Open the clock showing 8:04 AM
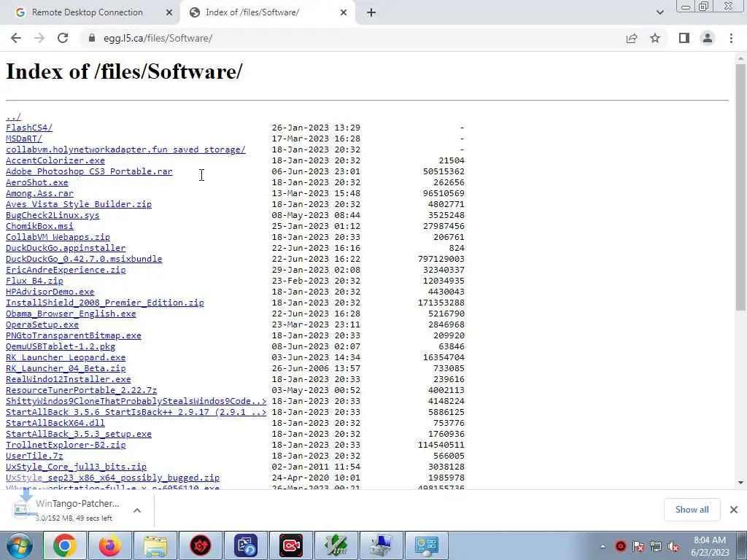Image resolution: width=747 pixels, height=560 pixels. 710,546
